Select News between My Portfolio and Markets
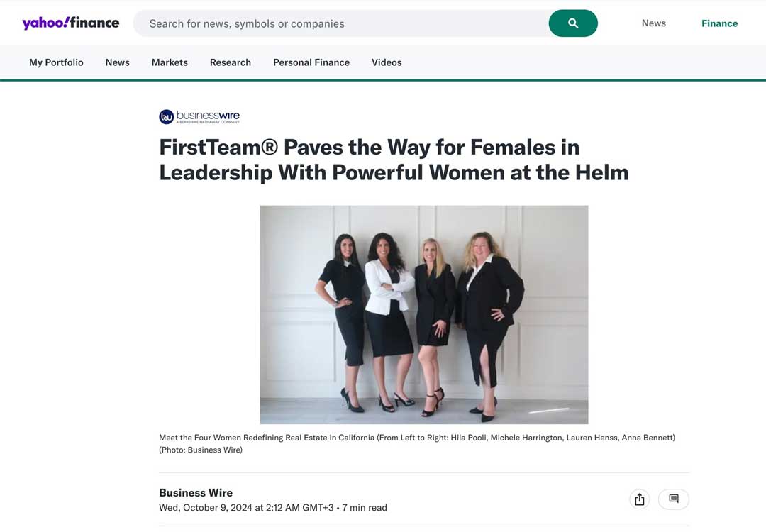 click(x=117, y=62)
